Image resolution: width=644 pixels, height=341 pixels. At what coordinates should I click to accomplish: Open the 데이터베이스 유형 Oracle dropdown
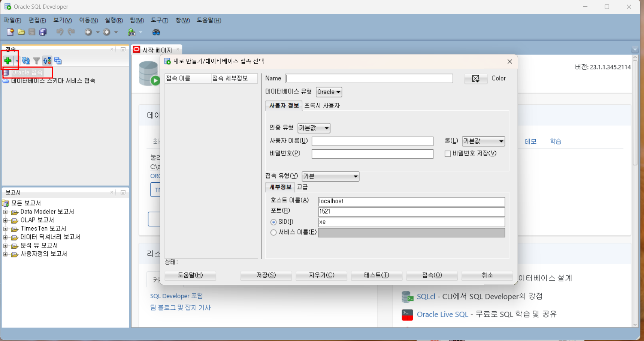[329, 92]
